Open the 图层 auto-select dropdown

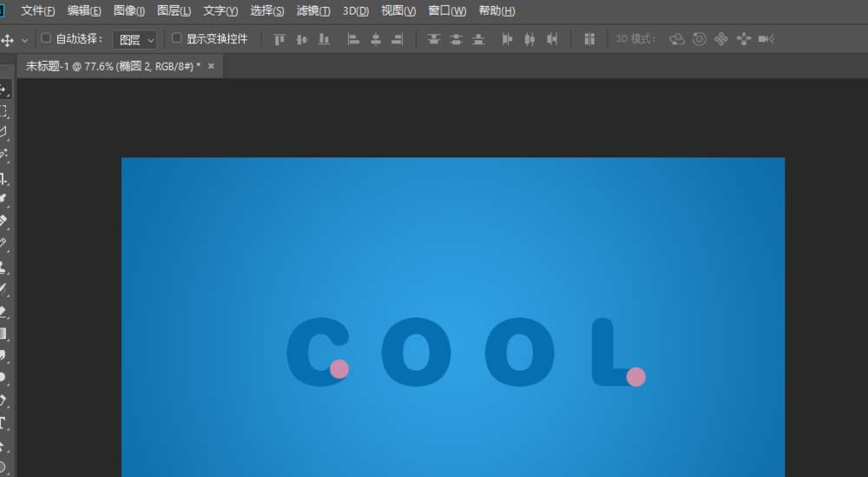(135, 40)
